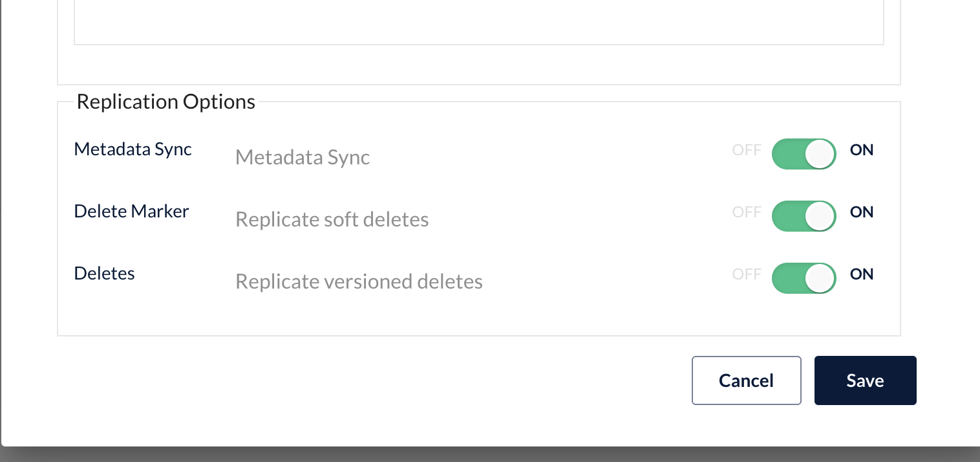Save the replication settings

point(865,380)
